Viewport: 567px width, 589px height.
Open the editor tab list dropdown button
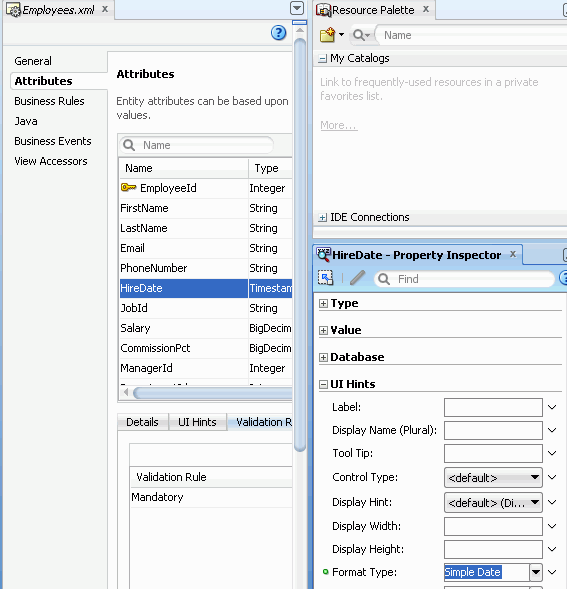pos(297,8)
